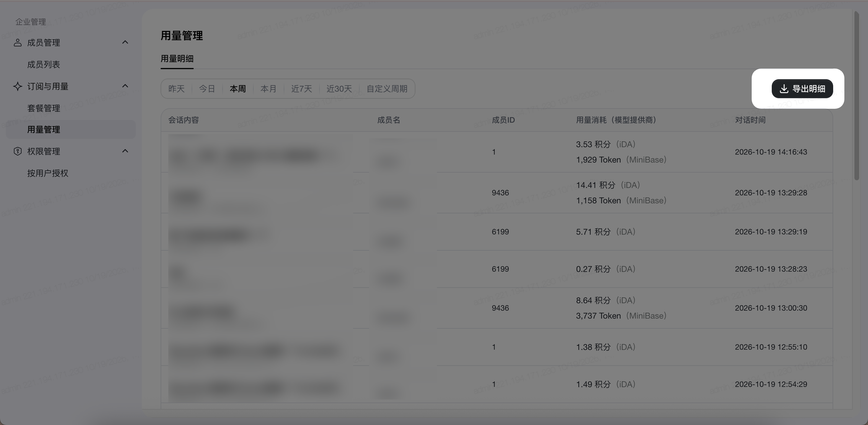Click the 企业管理 sidebar title
868x425 pixels.
click(31, 22)
